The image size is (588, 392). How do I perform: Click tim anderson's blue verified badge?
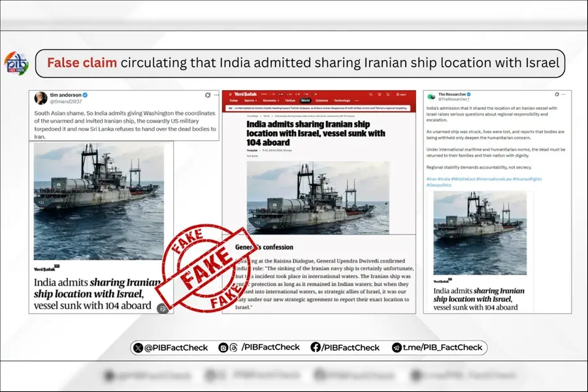click(85, 95)
